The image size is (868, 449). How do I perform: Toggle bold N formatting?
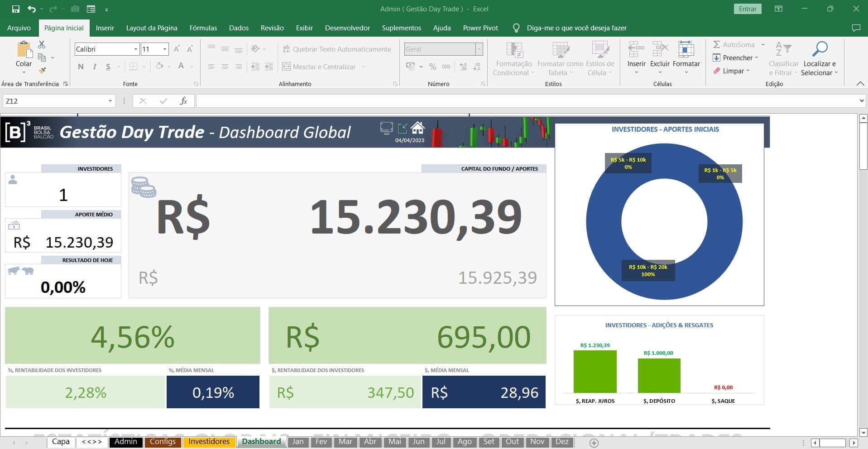[81, 67]
